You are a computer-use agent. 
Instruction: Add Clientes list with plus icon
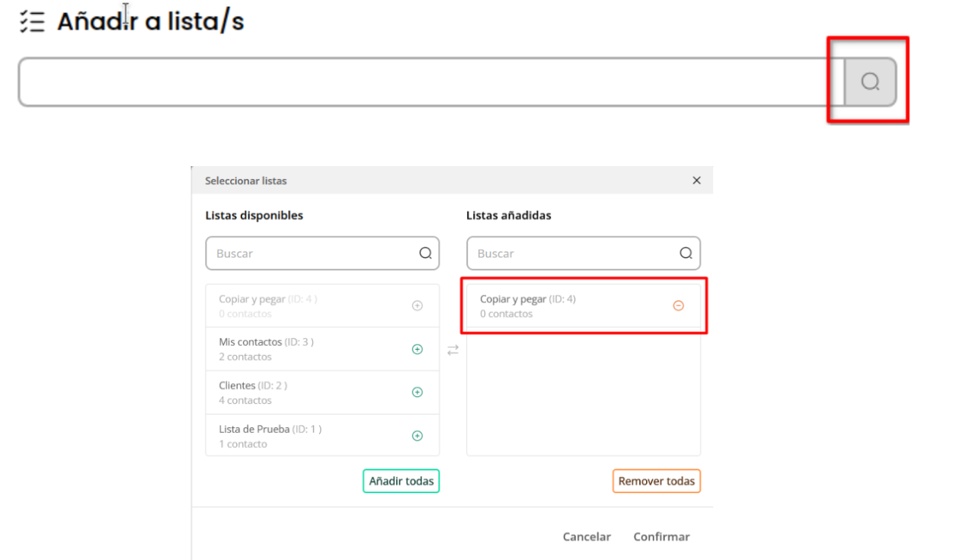point(417,392)
